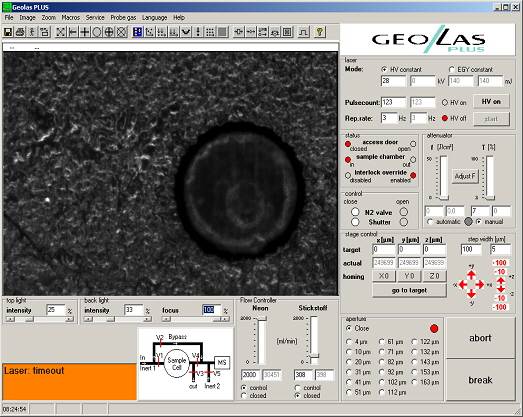Image resolution: width=523 pixels, height=417 pixels.
Task: Select the HV off radio indicator
Action: click(445, 118)
